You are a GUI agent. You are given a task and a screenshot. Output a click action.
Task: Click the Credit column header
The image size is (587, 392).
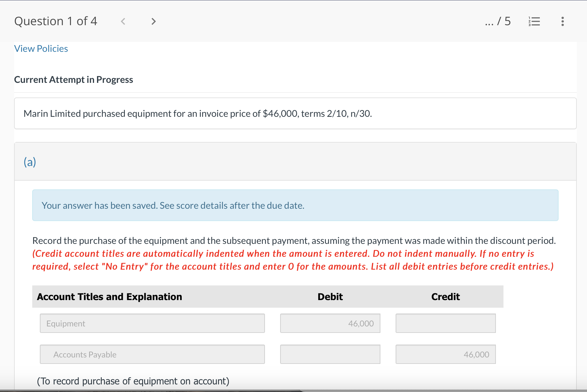tap(445, 297)
